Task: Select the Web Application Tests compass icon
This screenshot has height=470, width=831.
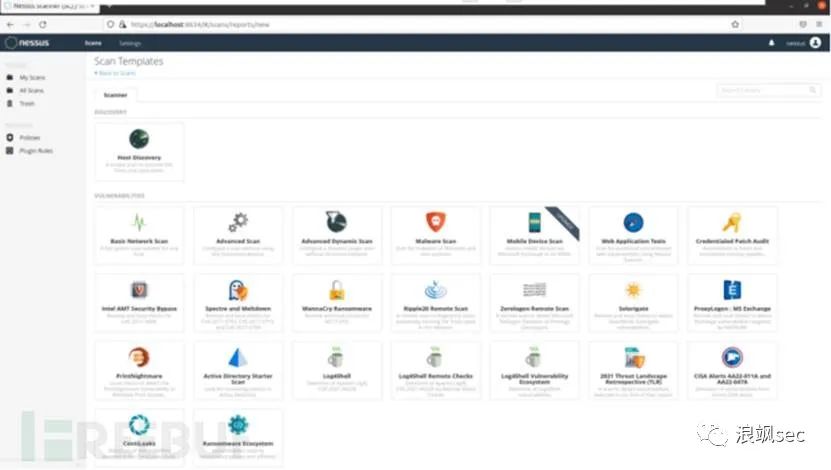Action: (x=633, y=222)
